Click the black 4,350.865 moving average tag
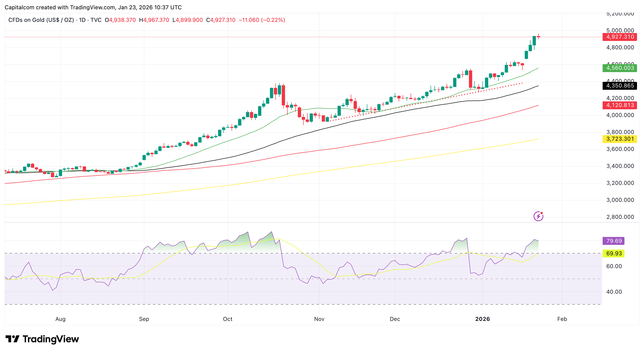This screenshot has height=353, width=644. coord(620,86)
